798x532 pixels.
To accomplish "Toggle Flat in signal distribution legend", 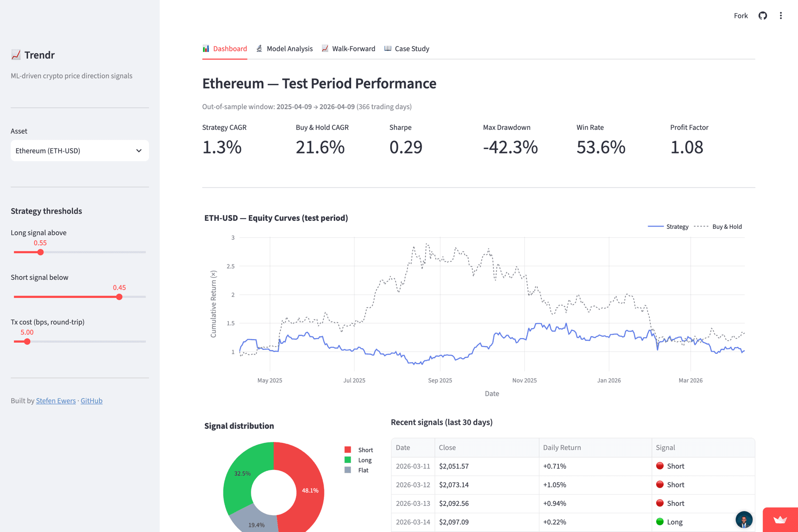I will (356, 470).
